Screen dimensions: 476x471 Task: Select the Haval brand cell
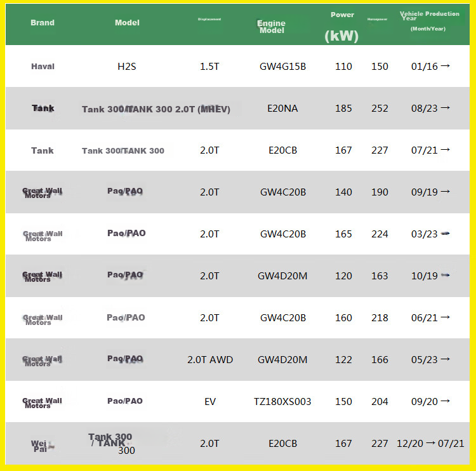tap(43, 67)
